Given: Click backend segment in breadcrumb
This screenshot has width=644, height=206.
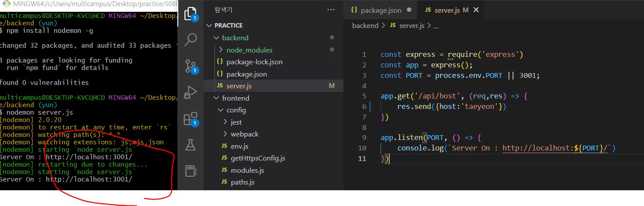Looking at the screenshot, I should (x=365, y=26).
